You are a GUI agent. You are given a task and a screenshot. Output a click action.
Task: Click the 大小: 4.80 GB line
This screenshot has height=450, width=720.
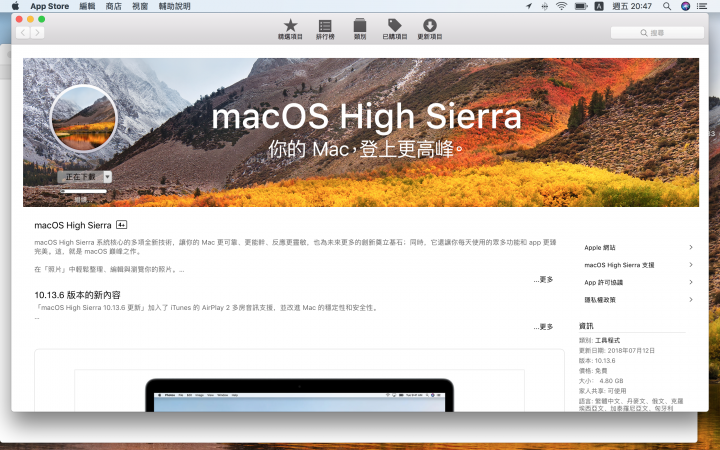point(601,381)
